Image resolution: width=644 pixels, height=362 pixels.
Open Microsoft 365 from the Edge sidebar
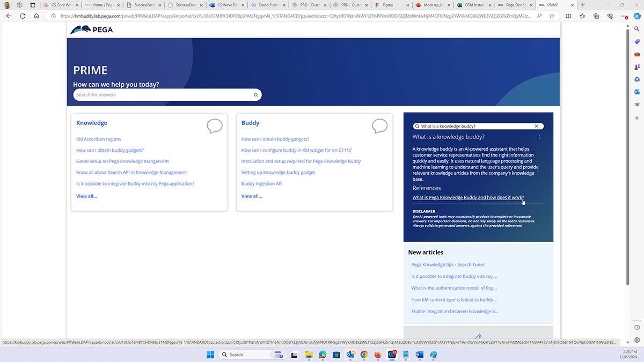[636, 79]
